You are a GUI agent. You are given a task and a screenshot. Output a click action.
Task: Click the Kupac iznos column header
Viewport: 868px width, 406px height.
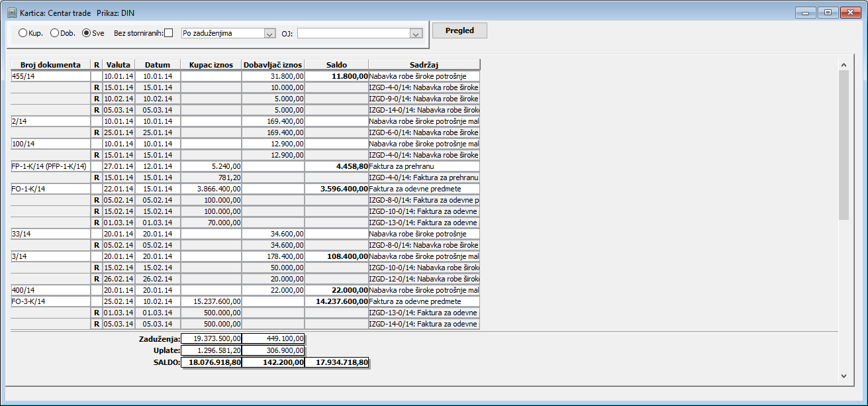click(211, 65)
